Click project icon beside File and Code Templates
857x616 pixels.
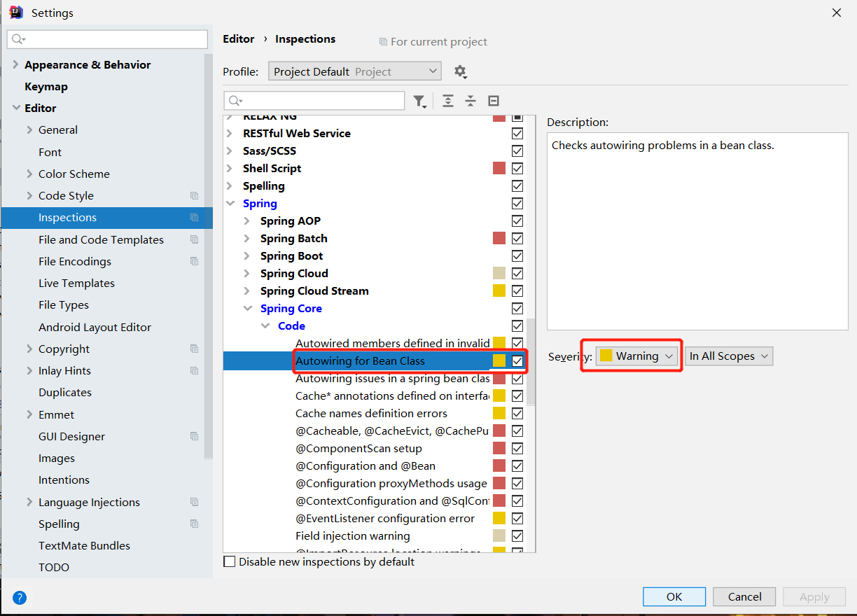[194, 239]
